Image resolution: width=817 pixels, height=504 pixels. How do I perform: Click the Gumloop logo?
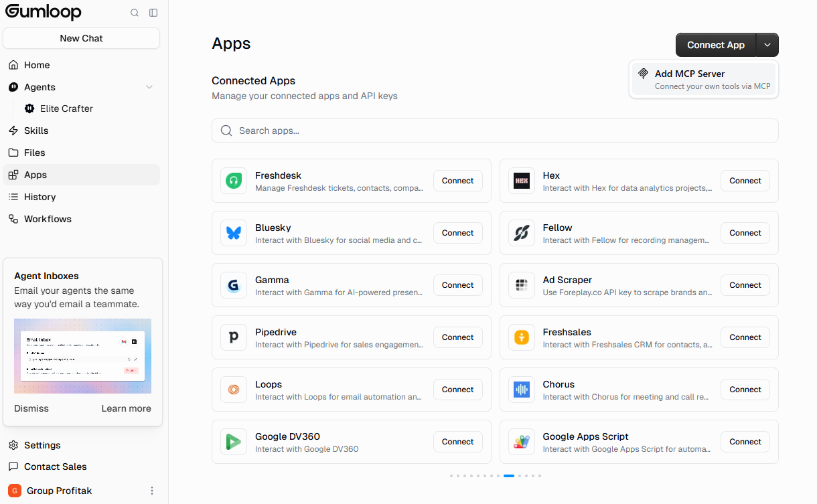pos(44,13)
